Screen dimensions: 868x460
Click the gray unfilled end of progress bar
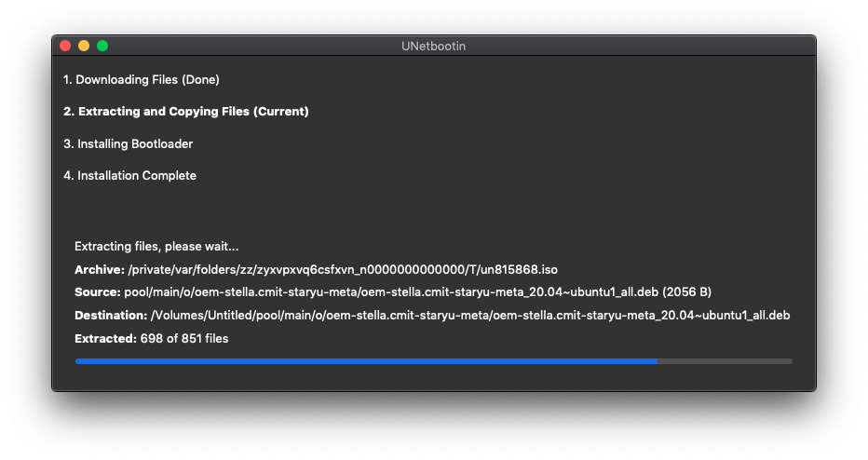[x=726, y=361]
